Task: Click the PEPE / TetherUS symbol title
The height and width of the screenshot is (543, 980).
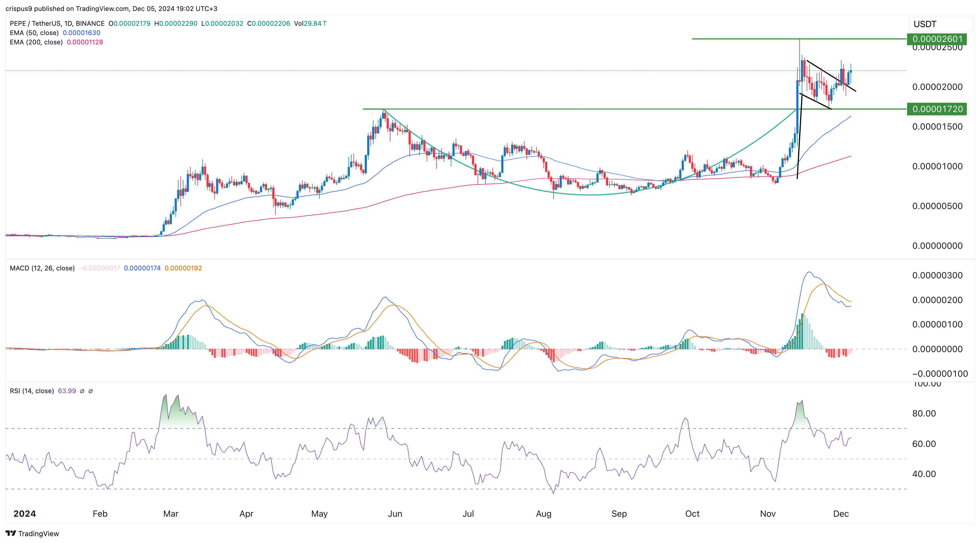Action: tap(57, 23)
